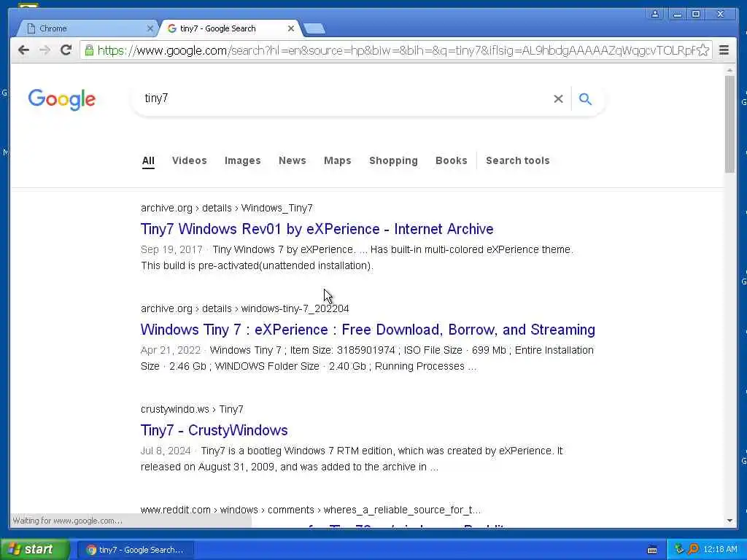
Task: Reload the current page
Action: [x=66, y=50]
